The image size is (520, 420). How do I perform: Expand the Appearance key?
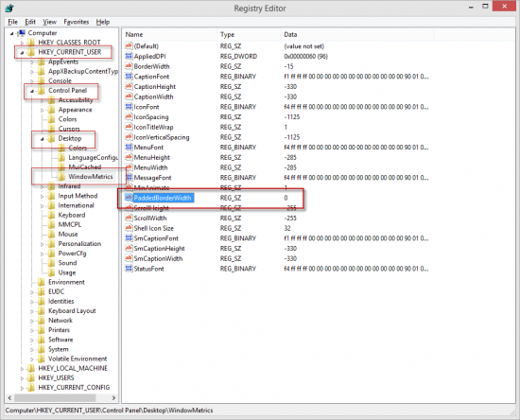coord(43,110)
